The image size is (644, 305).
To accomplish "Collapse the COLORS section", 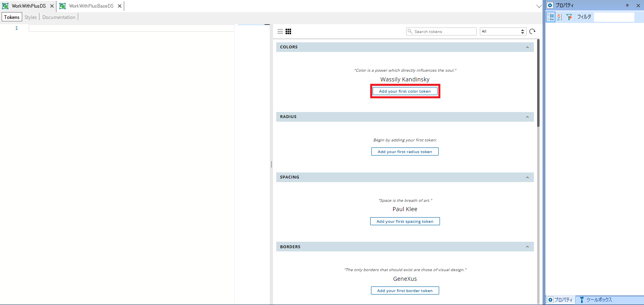I will click(527, 47).
